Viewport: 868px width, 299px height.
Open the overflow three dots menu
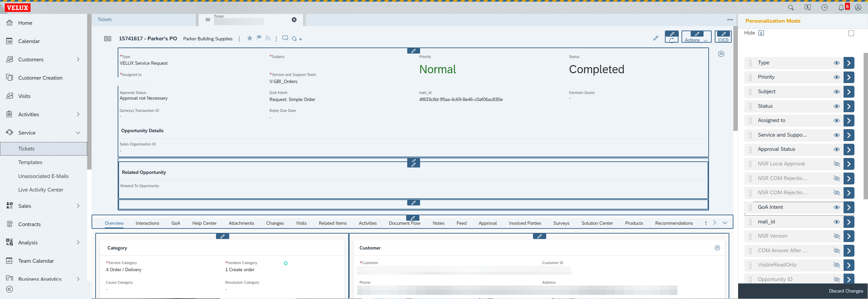click(730, 20)
